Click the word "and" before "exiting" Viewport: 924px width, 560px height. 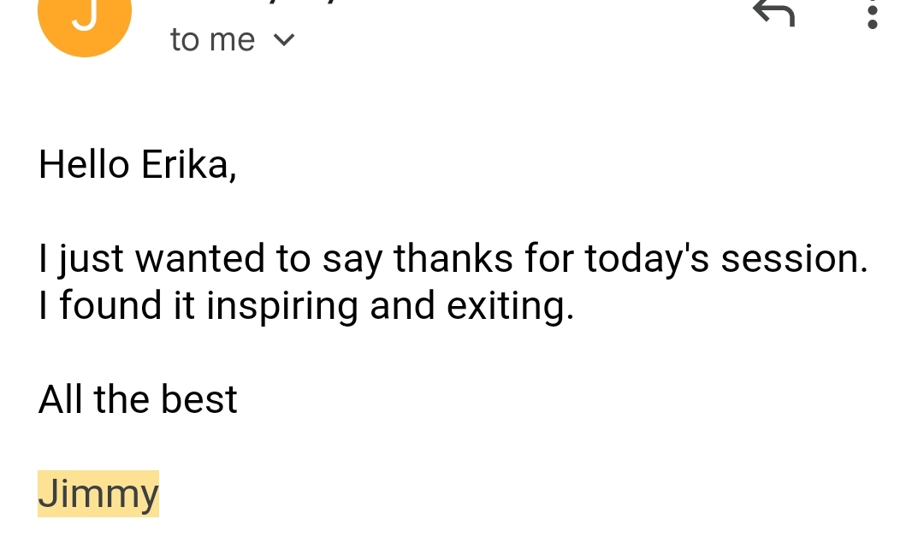[403, 305]
